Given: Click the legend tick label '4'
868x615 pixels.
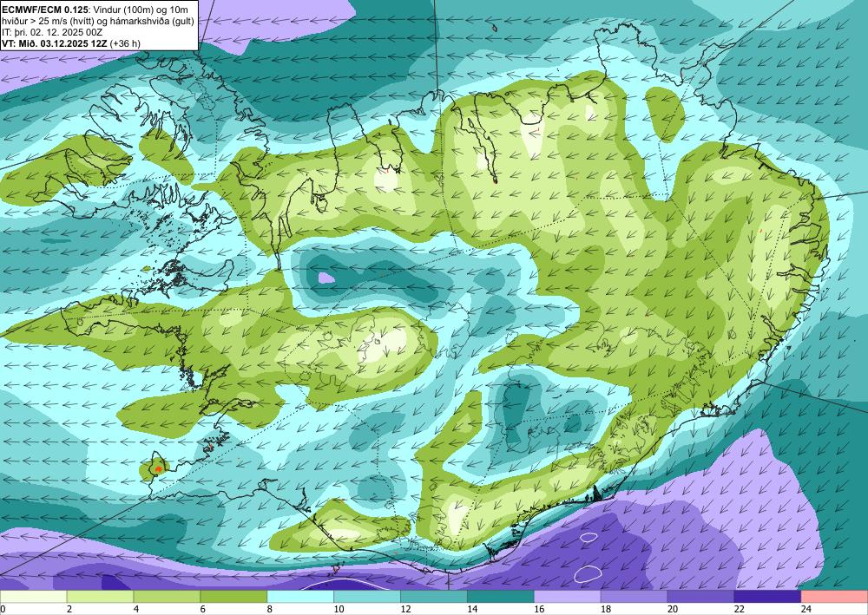Looking at the screenshot, I should tap(136, 609).
